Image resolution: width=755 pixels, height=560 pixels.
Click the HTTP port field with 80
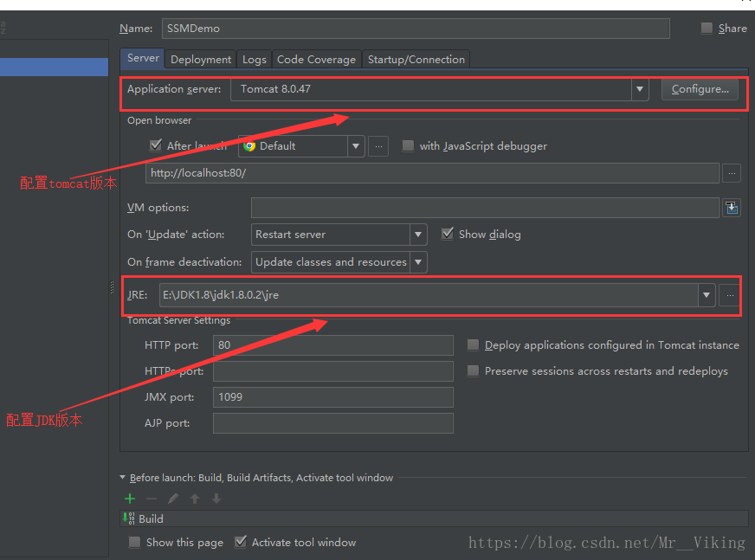333,345
